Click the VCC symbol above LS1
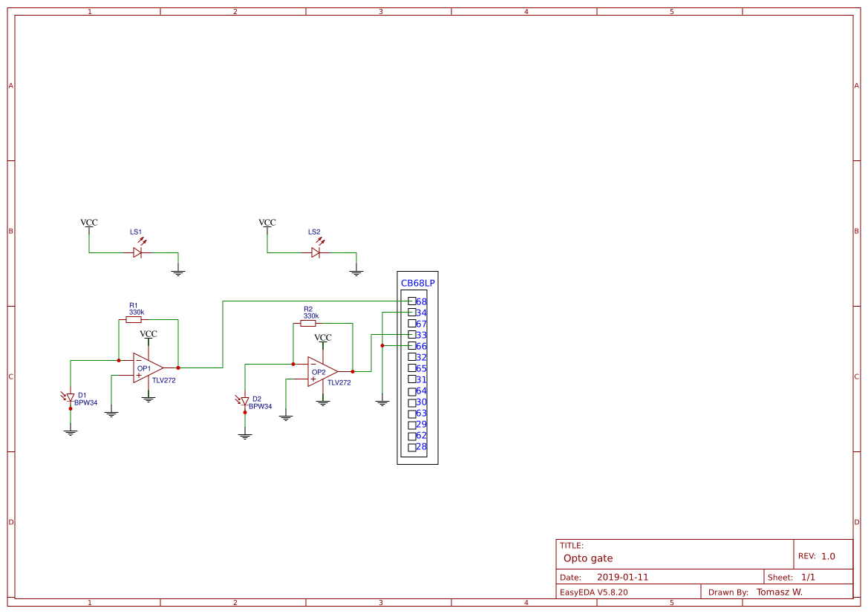This screenshot has height=614, width=868. tap(89, 223)
